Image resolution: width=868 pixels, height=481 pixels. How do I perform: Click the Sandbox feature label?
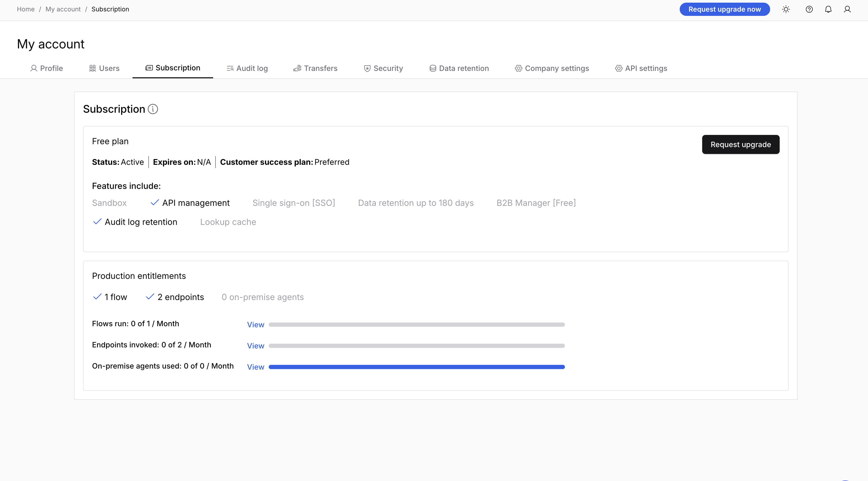(109, 203)
